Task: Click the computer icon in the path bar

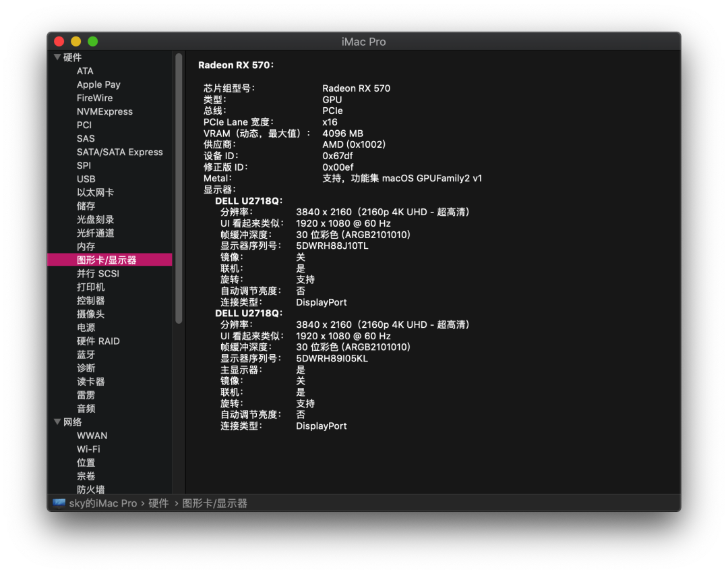Action: click(59, 503)
